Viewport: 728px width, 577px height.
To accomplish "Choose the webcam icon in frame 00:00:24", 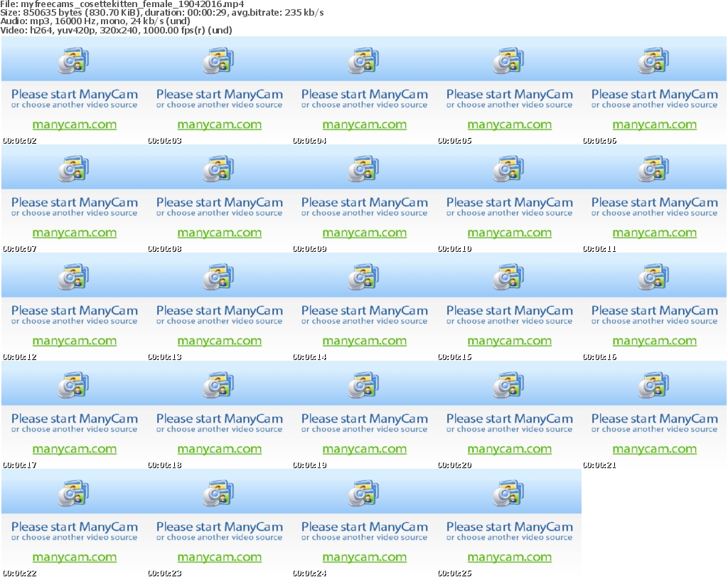I will tap(363, 493).
